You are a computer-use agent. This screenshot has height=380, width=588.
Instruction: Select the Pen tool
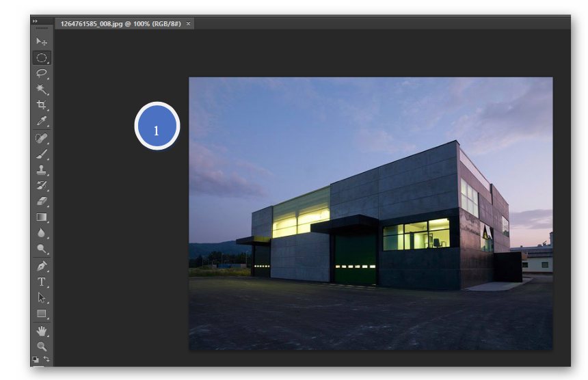[x=42, y=266]
